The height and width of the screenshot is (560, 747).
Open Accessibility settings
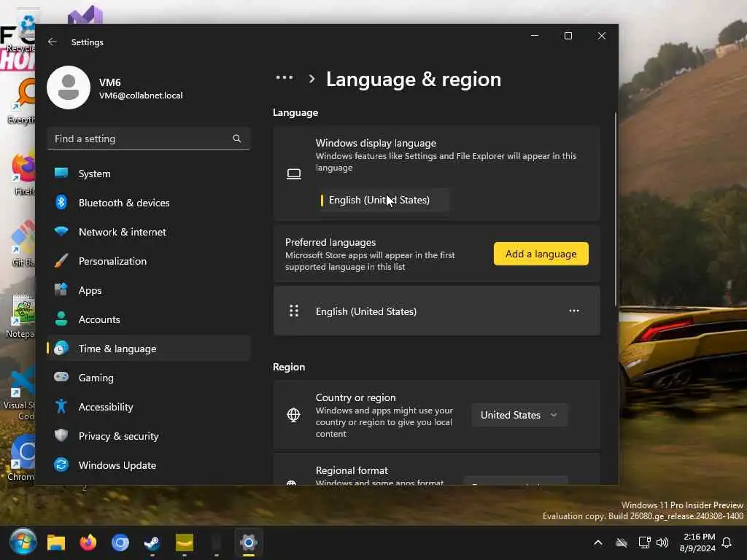(149, 407)
